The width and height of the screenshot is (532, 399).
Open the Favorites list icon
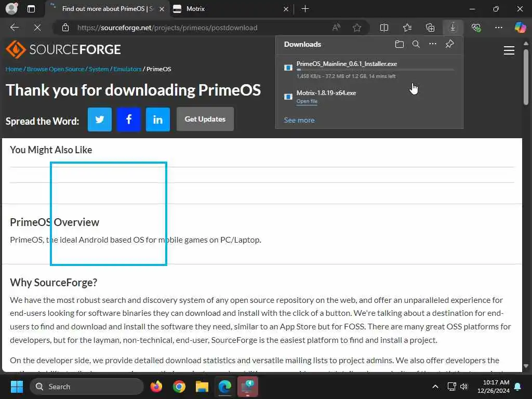tap(407, 28)
